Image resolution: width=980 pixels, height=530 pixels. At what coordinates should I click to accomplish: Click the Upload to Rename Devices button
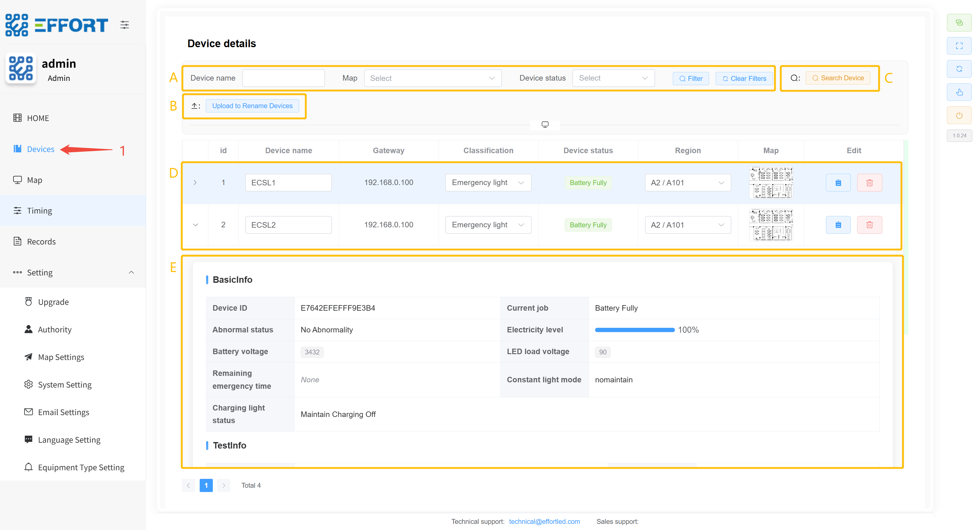click(252, 106)
